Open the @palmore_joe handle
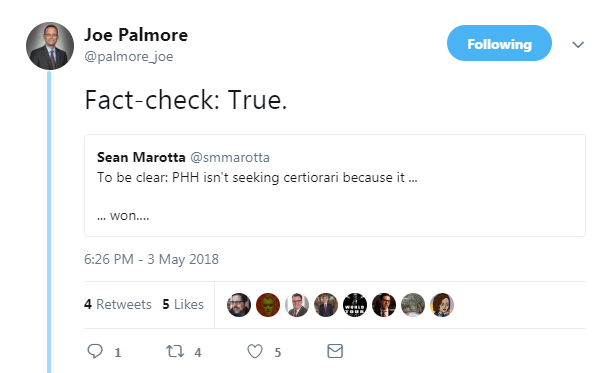The width and height of the screenshot is (607, 373). click(129, 56)
